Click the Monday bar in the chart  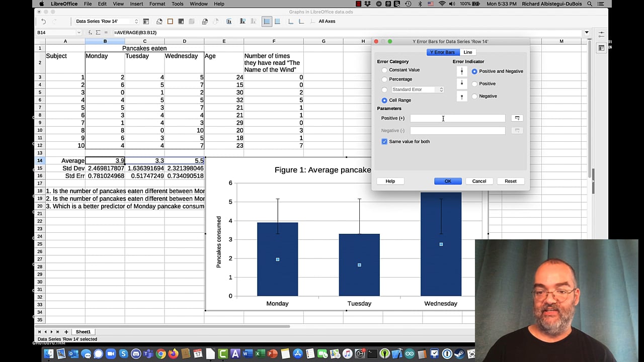coord(278,259)
